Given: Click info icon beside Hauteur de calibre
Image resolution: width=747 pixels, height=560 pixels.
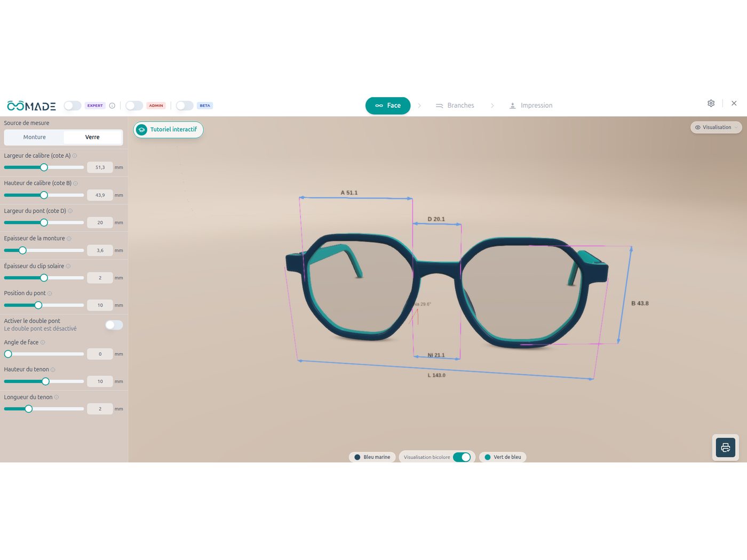Looking at the screenshot, I should tap(75, 183).
